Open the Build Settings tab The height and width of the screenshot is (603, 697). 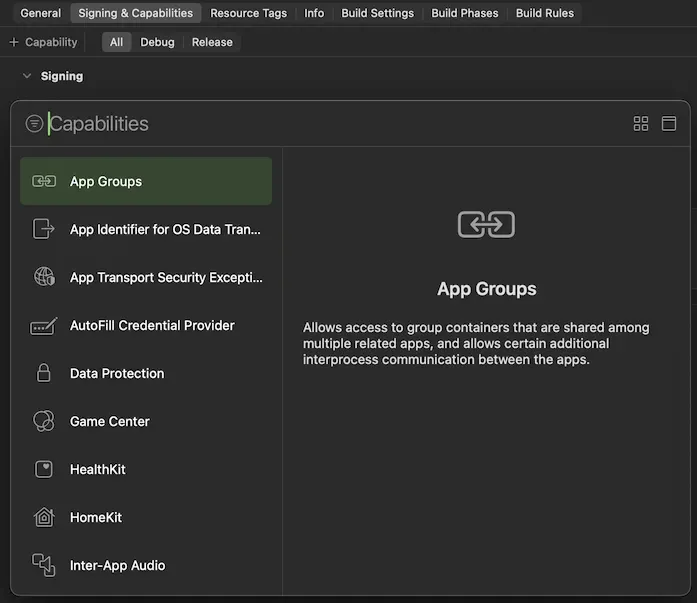click(x=377, y=13)
